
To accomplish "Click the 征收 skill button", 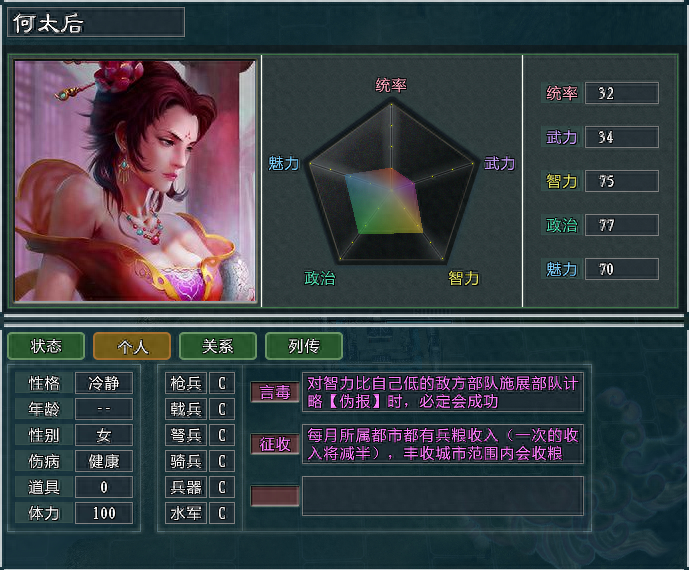I will click(275, 444).
